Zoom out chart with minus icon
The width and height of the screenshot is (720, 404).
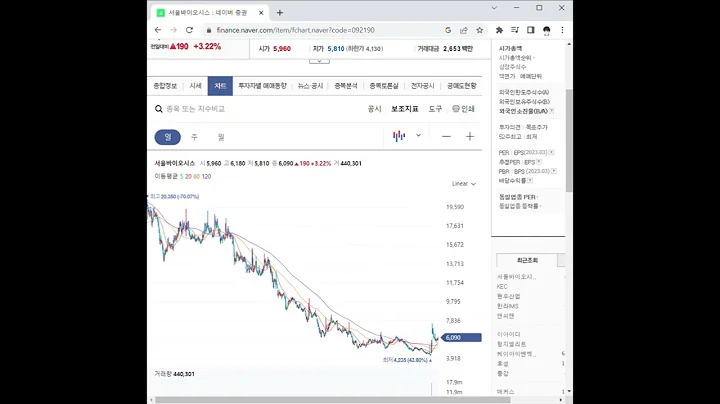click(x=446, y=136)
